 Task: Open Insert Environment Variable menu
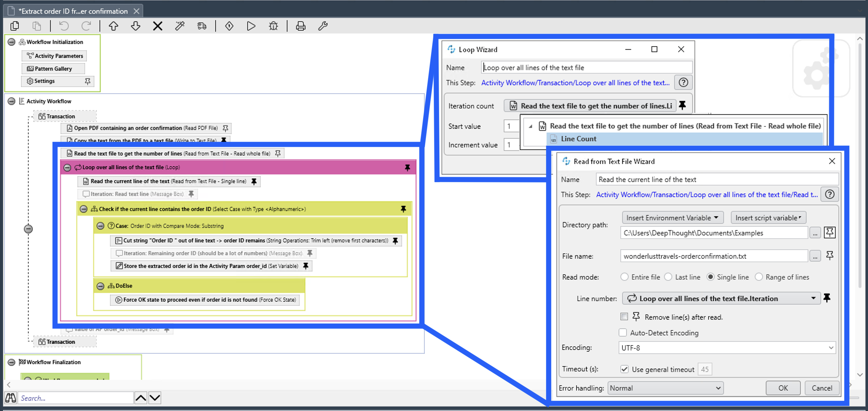[x=672, y=218]
